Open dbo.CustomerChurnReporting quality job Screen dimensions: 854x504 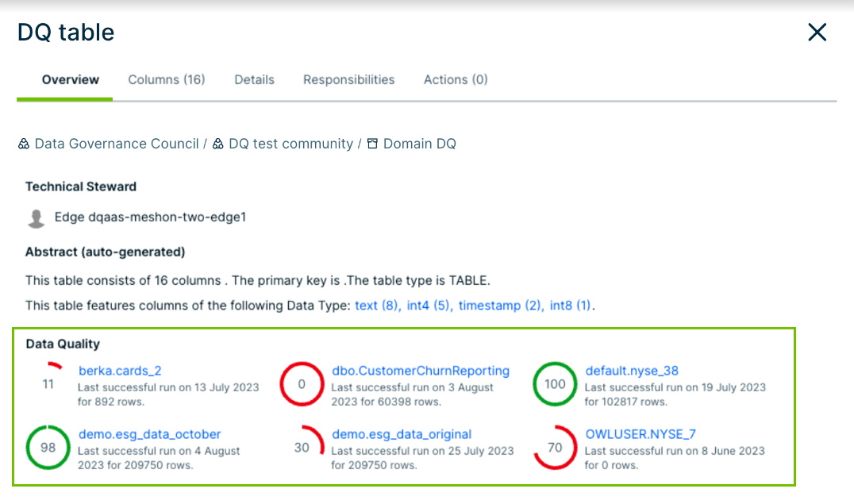(x=421, y=371)
